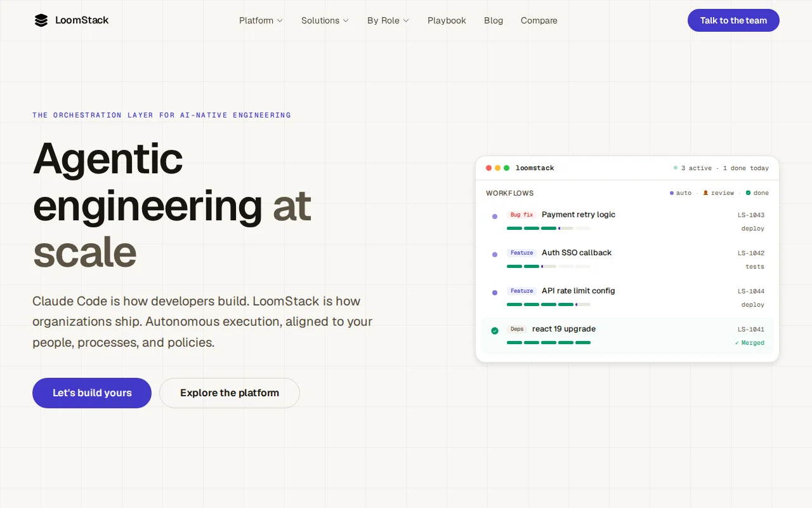Click the green check icon for react 19 upgrade

pos(495,331)
